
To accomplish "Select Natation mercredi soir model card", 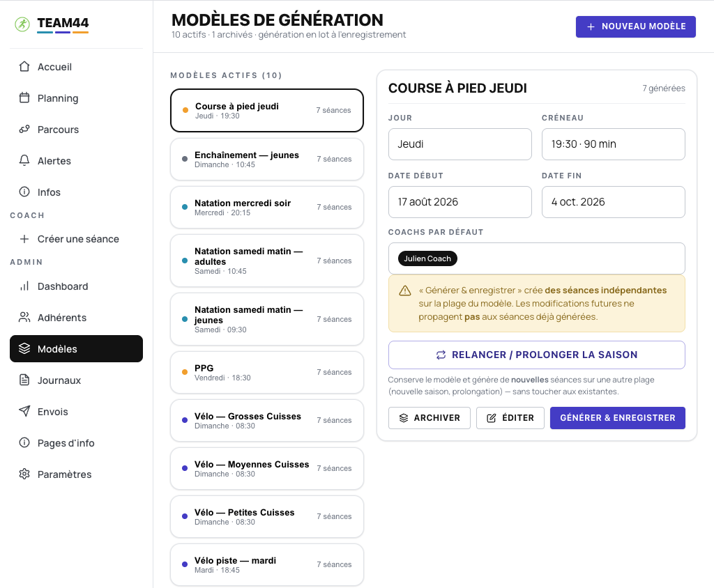I will pyautogui.click(x=267, y=208).
